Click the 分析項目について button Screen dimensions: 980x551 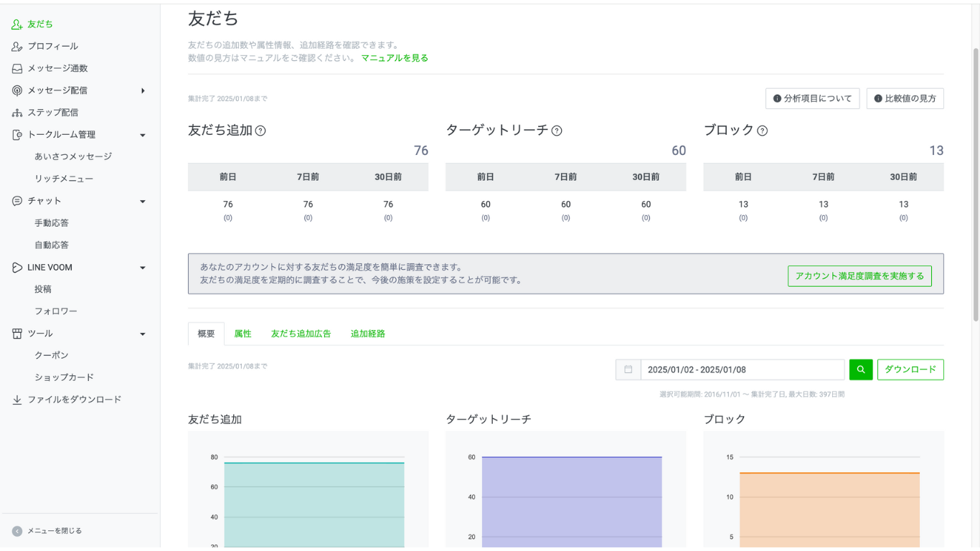tap(813, 98)
